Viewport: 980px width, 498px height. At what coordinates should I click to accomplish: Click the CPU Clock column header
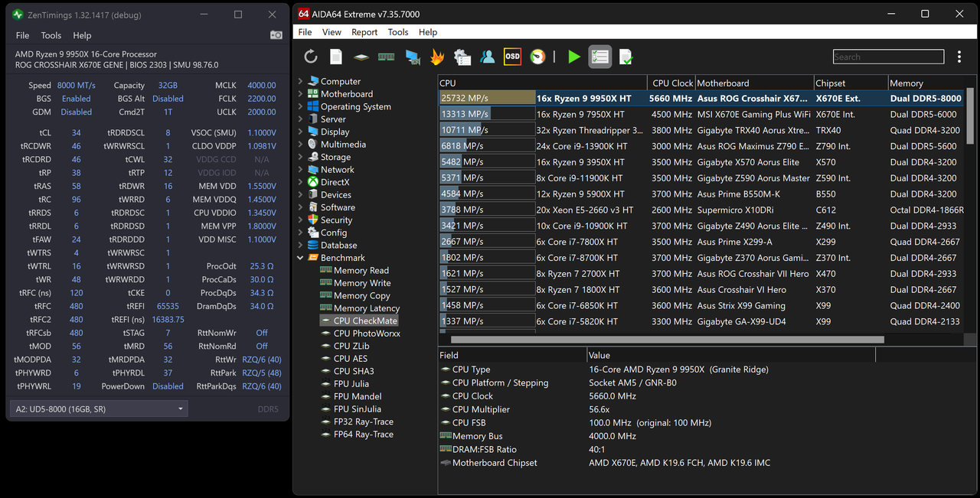coord(671,83)
